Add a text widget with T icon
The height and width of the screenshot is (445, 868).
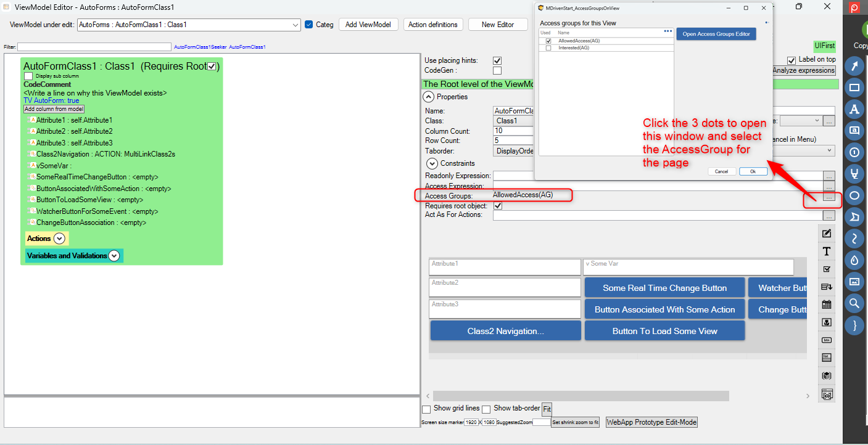(x=827, y=251)
